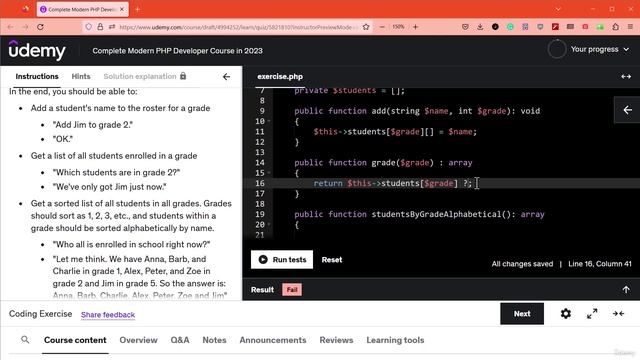Open the Learning tools tab
Screen dimensions: 640x360
pyautogui.click(x=395, y=340)
